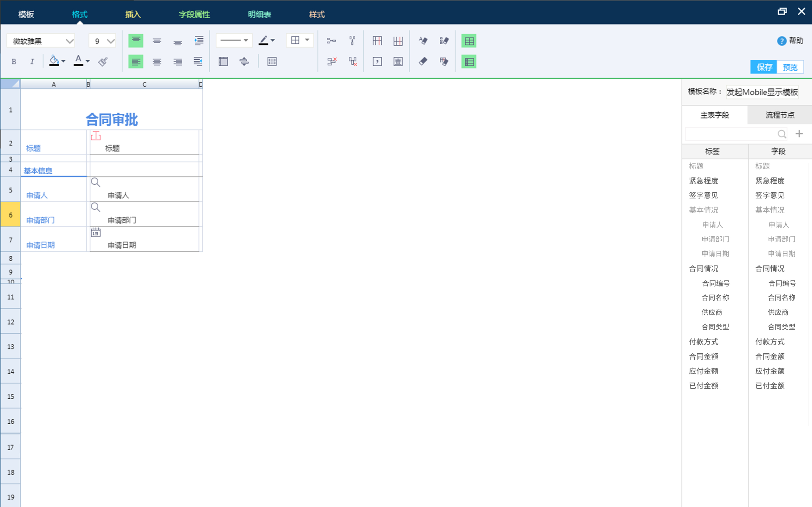Open the fill color bucket swatch
The image size is (812, 507).
click(54, 61)
